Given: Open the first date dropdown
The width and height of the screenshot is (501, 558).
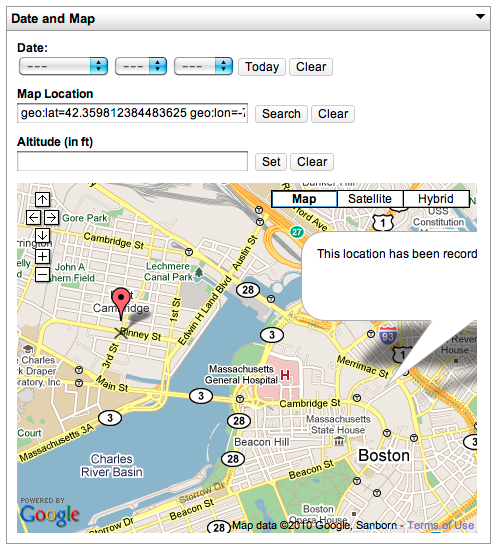Looking at the screenshot, I should click(x=63, y=66).
